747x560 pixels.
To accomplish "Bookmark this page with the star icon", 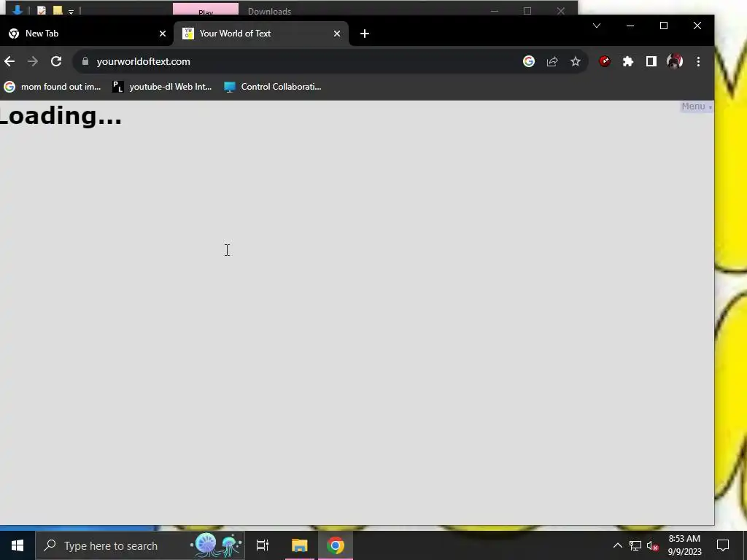I will [x=576, y=61].
